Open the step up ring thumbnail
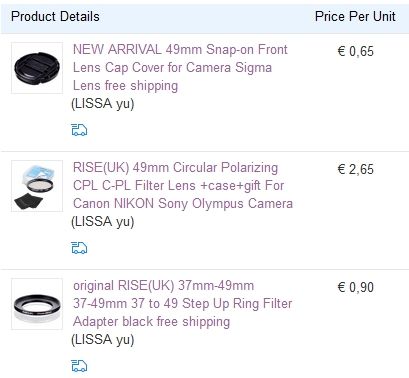Viewport: 409px width, 378px height. click(37, 304)
